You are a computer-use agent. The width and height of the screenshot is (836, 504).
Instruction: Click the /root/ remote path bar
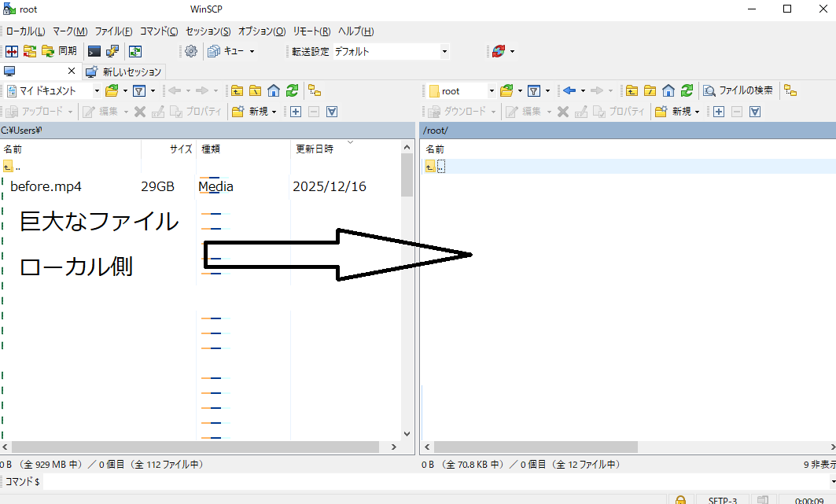click(628, 131)
